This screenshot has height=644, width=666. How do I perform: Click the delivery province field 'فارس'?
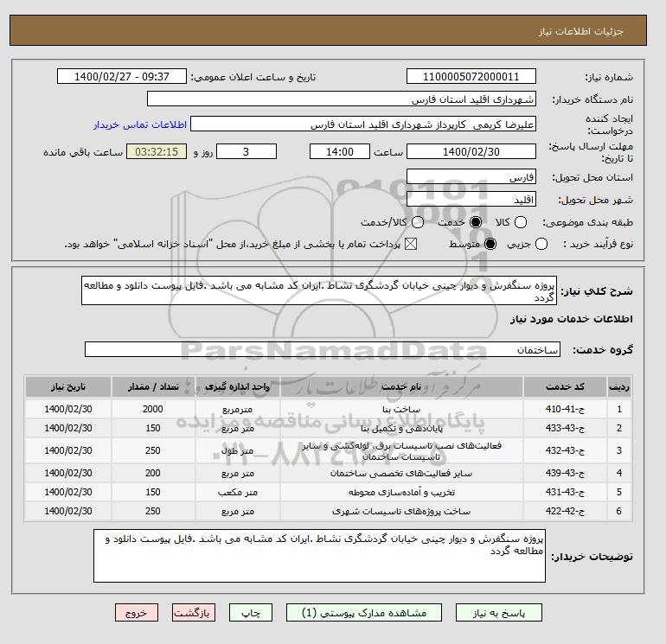click(x=471, y=176)
